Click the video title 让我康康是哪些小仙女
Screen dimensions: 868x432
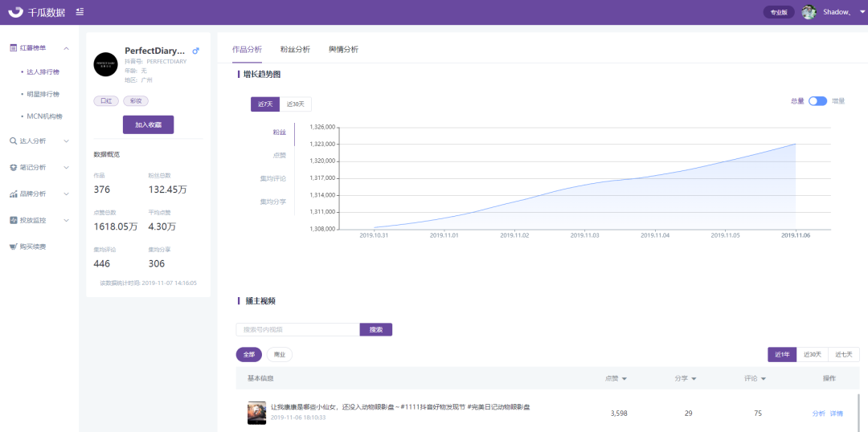click(x=400, y=407)
